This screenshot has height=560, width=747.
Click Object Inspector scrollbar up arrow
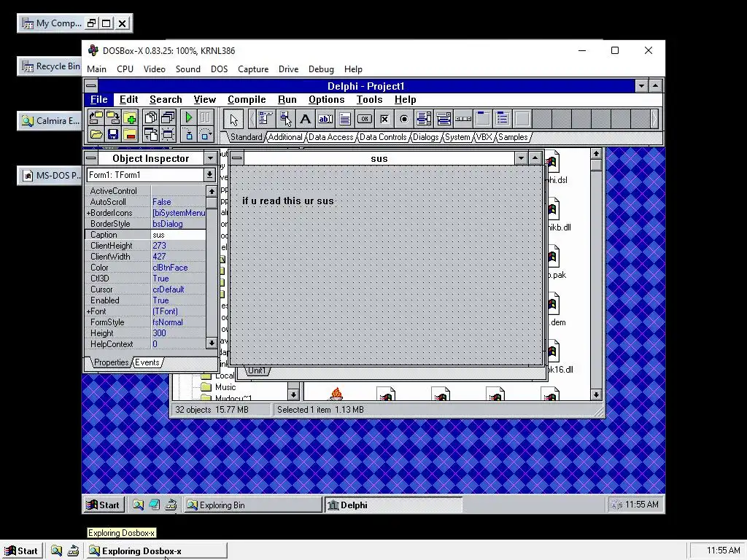coord(212,192)
